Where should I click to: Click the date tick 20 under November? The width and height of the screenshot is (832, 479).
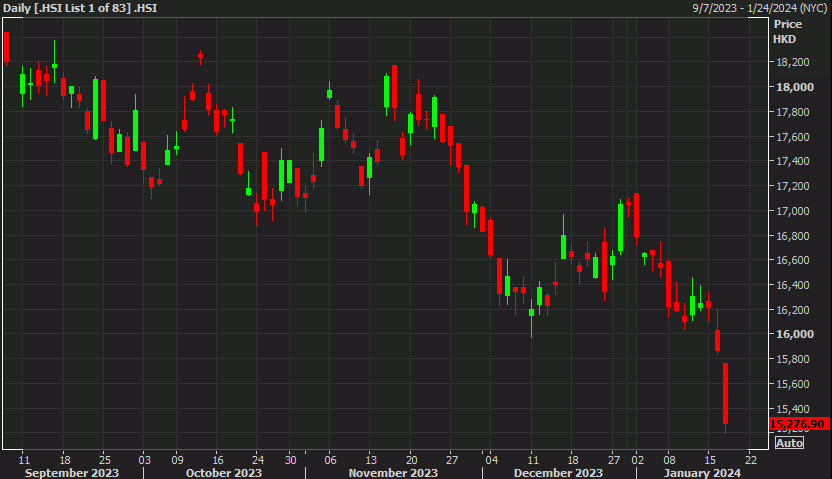coord(411,460)
